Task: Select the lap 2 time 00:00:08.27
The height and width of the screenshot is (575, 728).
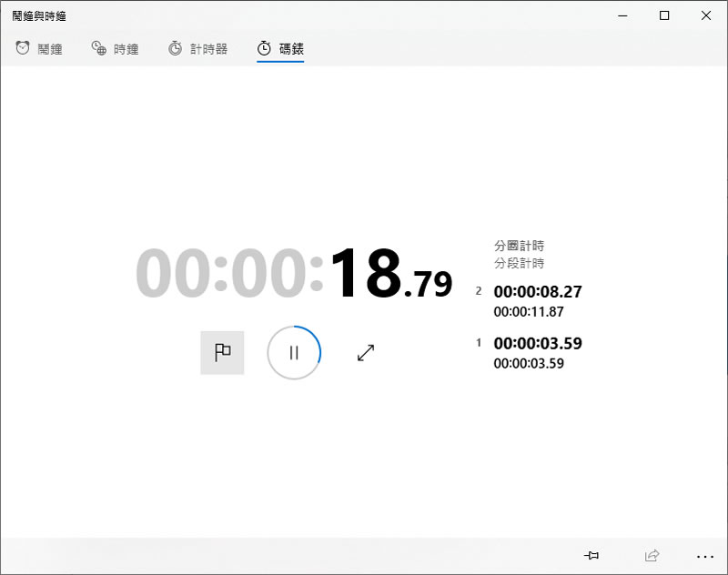Action: tap(537, 292)
